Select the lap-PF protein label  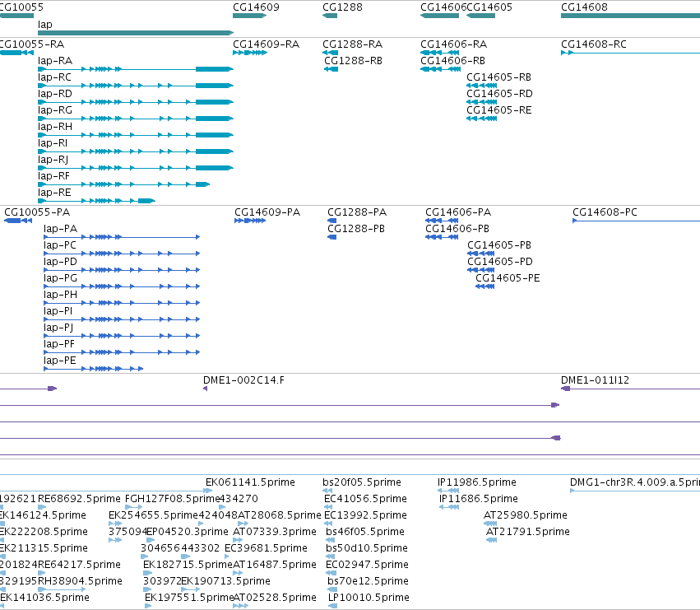point(59,344)
